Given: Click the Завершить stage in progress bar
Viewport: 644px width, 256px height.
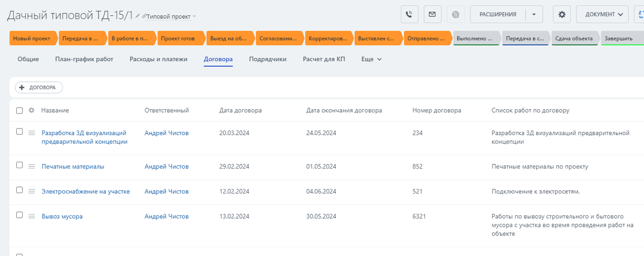Looking at the screenshot, I should pyautogui.click(x=619, y=38).
